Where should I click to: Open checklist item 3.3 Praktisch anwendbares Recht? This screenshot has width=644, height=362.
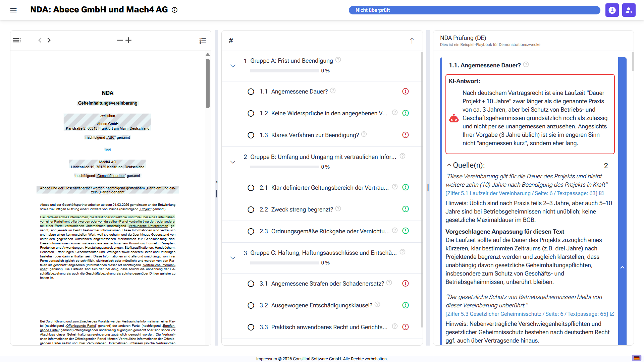(329, 327)
